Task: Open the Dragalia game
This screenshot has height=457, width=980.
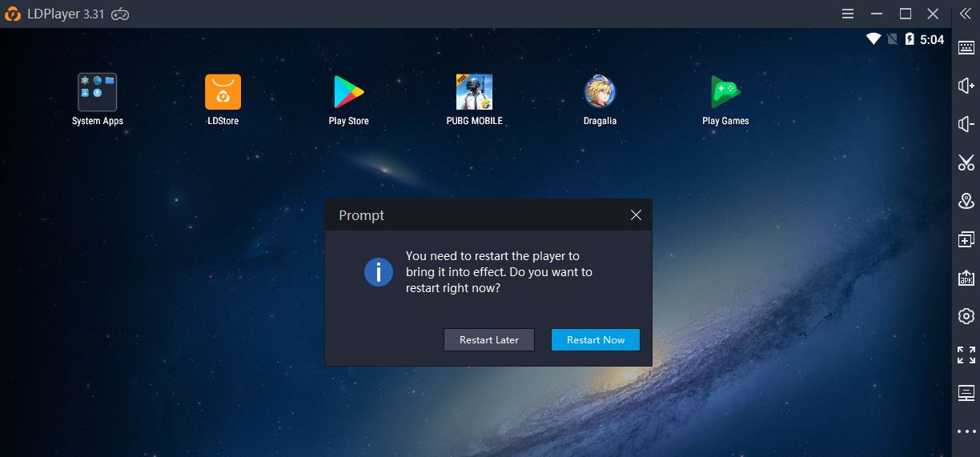Action: [x=600, y=92]
